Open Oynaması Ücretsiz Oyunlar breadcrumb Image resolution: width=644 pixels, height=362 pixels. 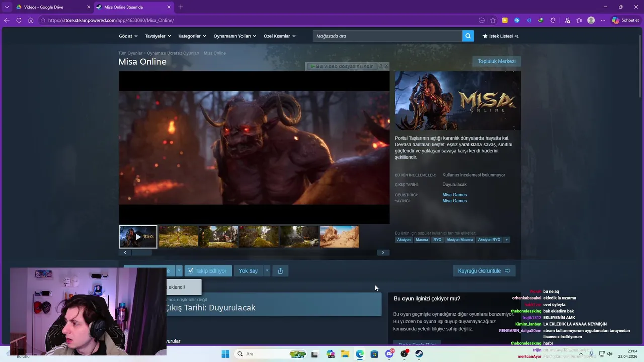(173, 53)
